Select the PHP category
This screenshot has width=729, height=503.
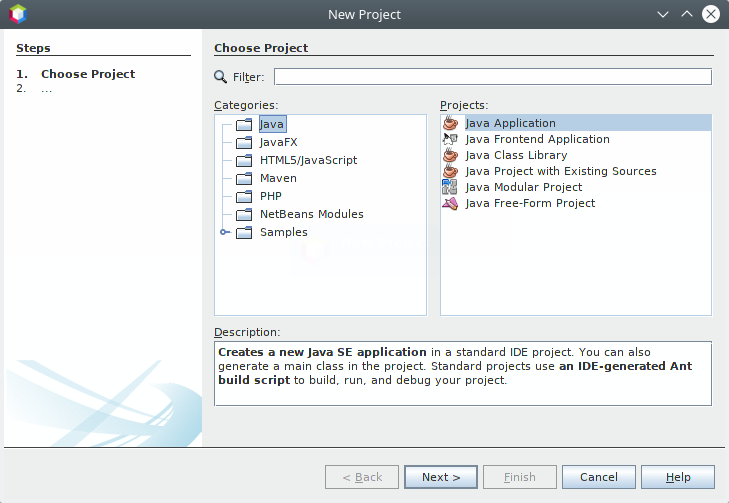coord(271,196)
